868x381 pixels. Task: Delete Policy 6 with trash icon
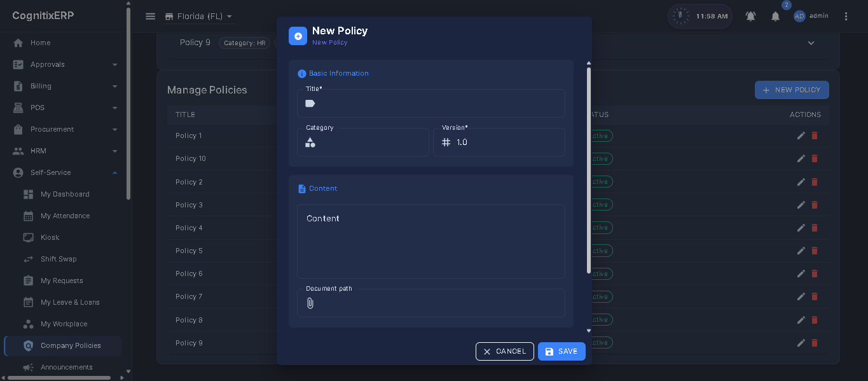point(815,274)
